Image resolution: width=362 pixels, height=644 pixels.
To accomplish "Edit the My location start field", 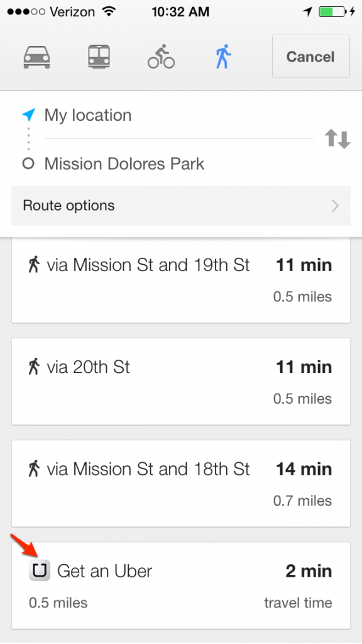I will coord(178,115).
